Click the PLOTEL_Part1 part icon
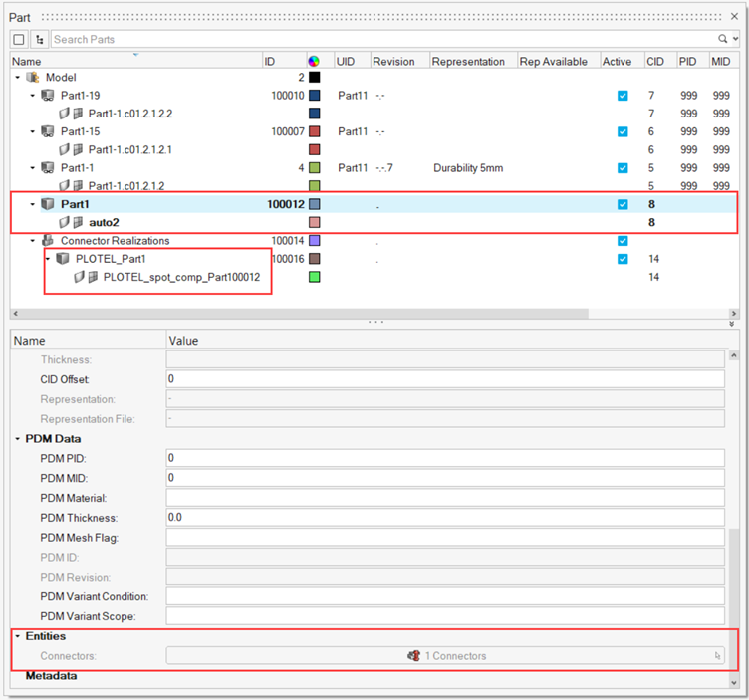The image size is (749, 700). pos(63,259)
